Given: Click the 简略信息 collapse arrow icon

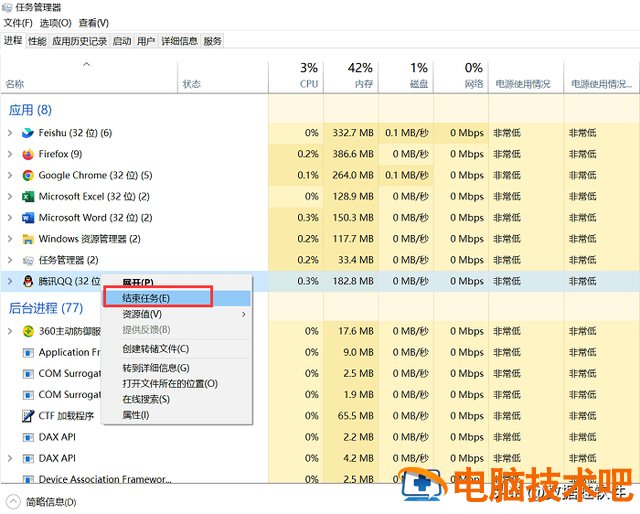Looking at the screenshot, I should [13, 501].
